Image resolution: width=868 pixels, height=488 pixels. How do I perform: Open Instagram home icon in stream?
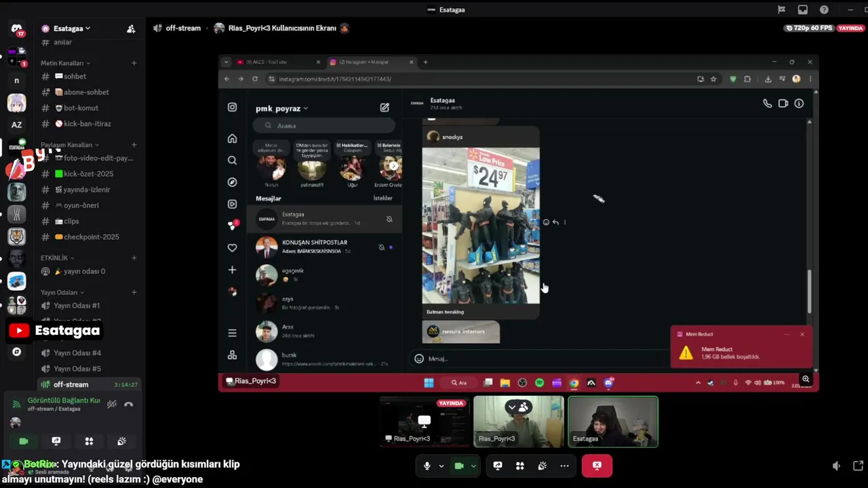[x=232, y=139]
